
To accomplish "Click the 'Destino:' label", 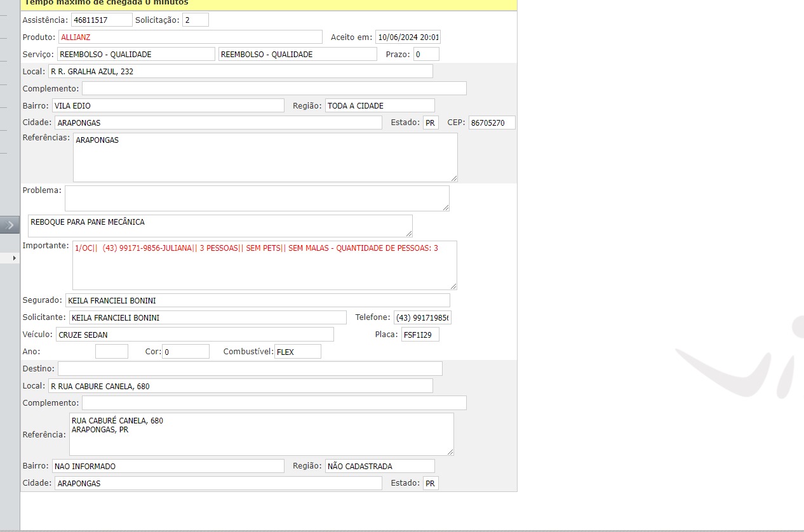I will click(x=39, y=369).
